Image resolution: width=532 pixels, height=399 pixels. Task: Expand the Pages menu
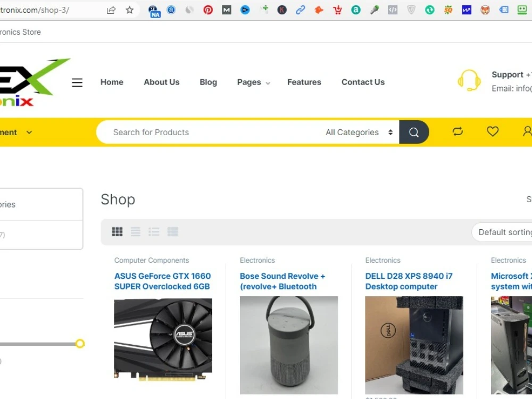point(253,82)
